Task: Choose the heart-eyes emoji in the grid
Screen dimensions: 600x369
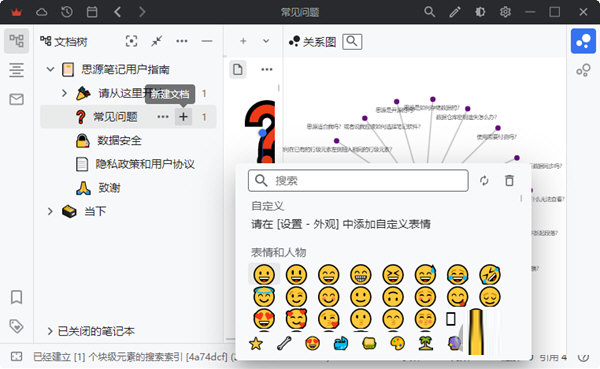Action: 264,319
